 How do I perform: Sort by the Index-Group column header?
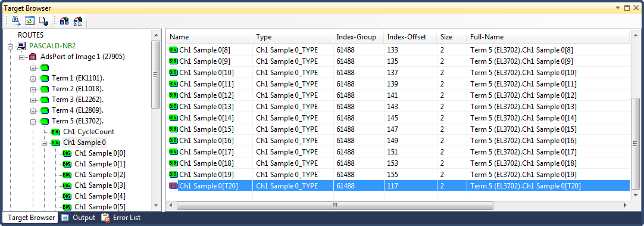click(x=358, y=37)
